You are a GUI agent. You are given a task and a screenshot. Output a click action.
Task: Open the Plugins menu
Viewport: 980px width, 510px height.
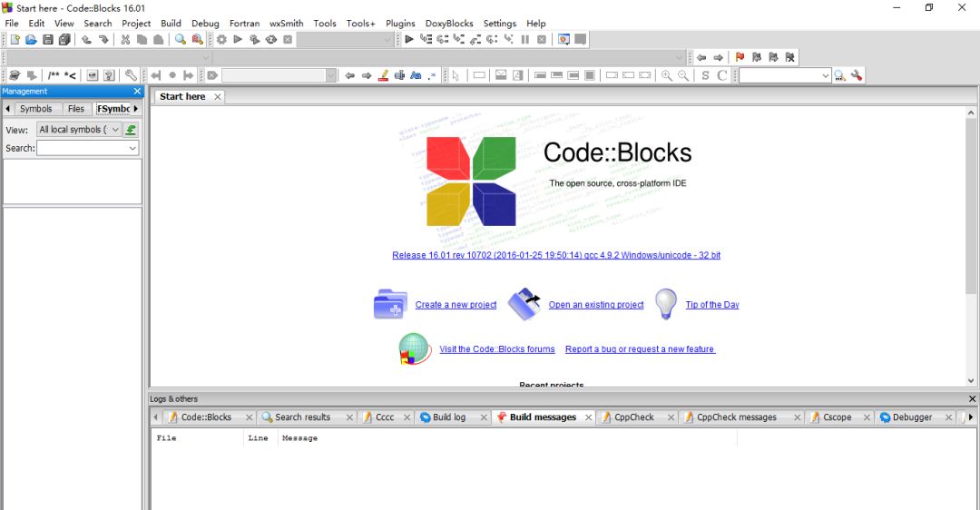[x=400, y=23]
